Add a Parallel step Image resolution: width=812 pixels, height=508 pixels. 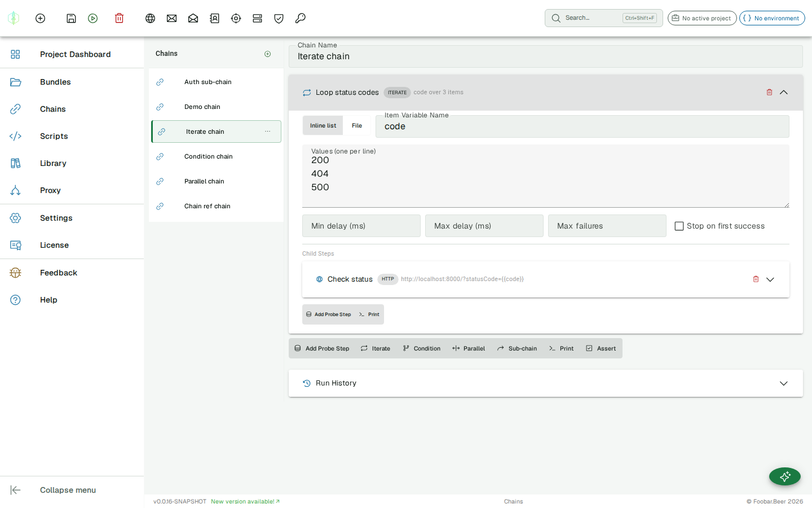pyautogui.click(x=469, y=348)
